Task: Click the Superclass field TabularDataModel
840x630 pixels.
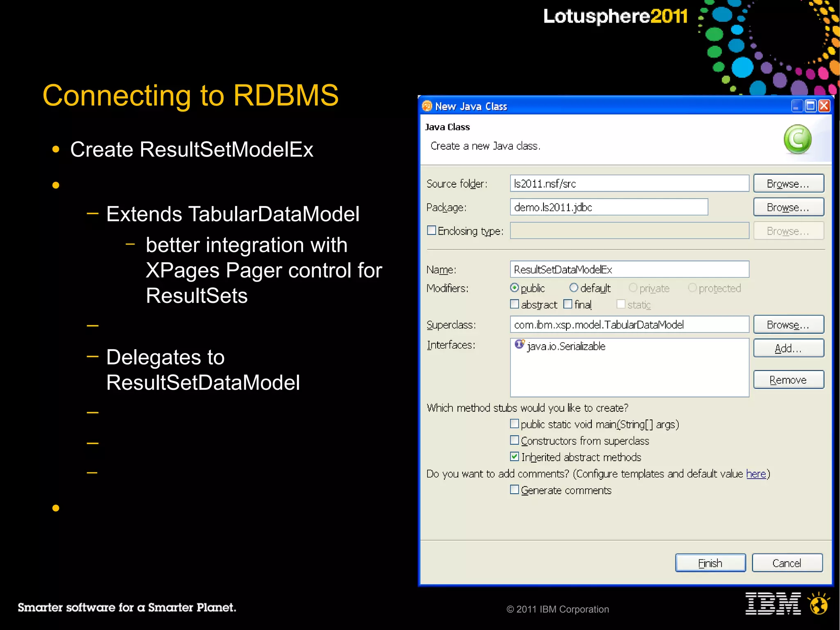Action: (x=630, y=325)
